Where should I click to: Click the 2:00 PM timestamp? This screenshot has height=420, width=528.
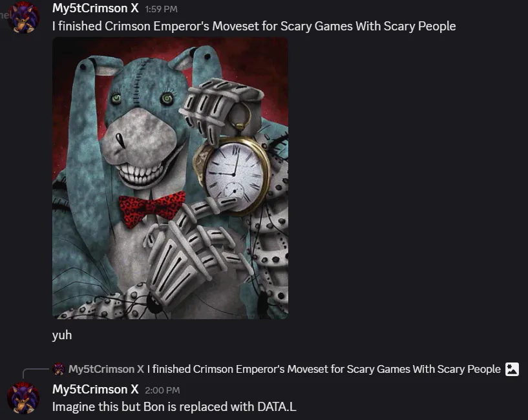coord(162,390)
